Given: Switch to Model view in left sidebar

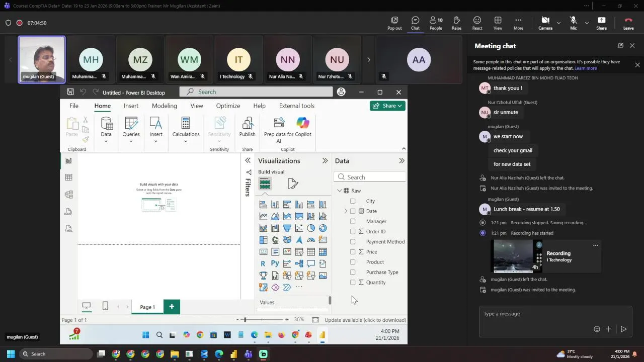Looking at the screenshot, I should coord(68,195).
